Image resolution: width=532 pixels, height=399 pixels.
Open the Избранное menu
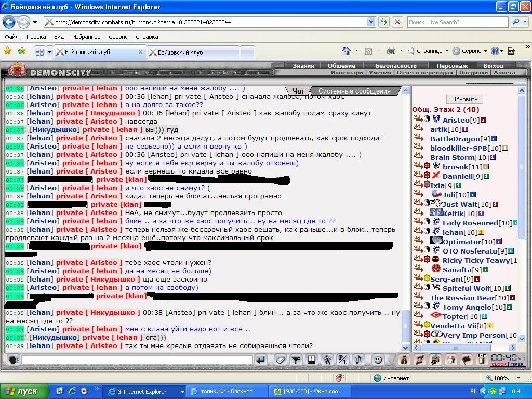coord(86,37)
